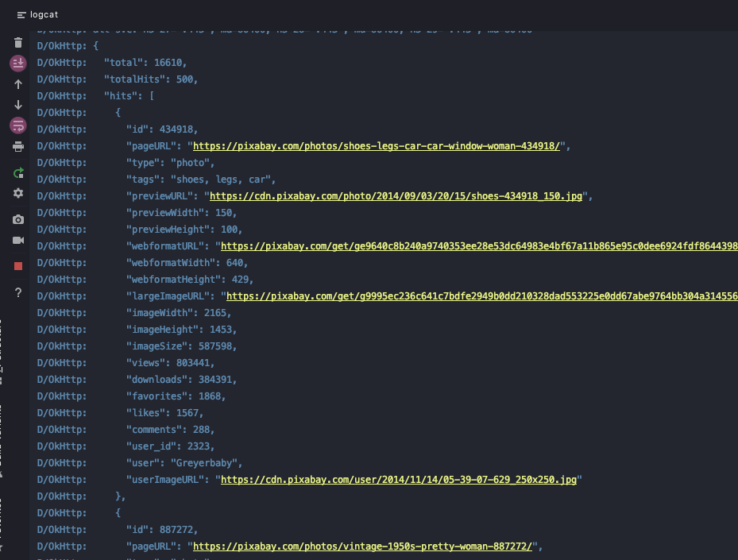Viewport: 738px width, 560px height.
Task: Click the "previewHeight": 100 line
Action: 184,230
